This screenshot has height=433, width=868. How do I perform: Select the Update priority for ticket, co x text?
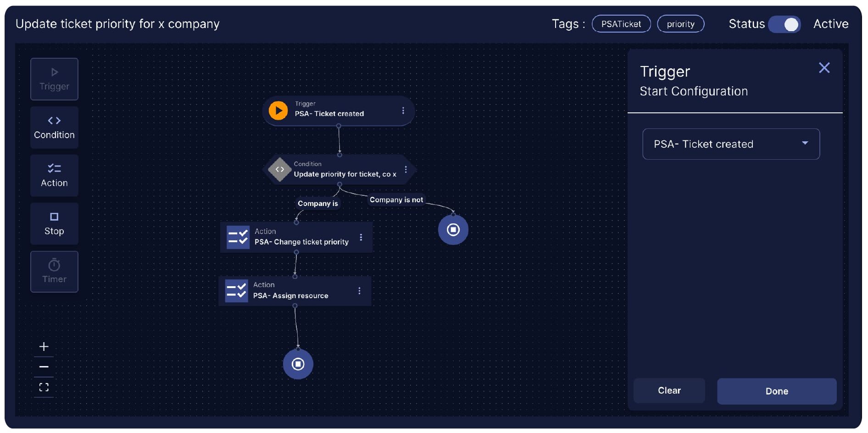click(345, 174)
